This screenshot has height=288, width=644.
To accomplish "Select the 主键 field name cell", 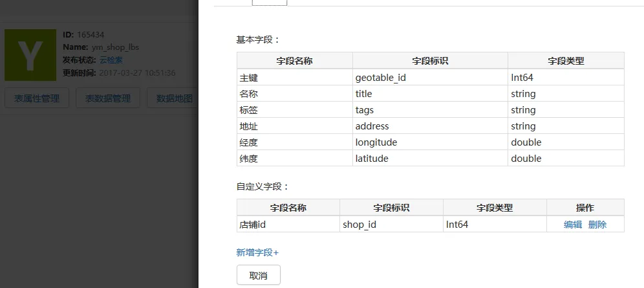I will pyautogui.click(x=249, y=78).
